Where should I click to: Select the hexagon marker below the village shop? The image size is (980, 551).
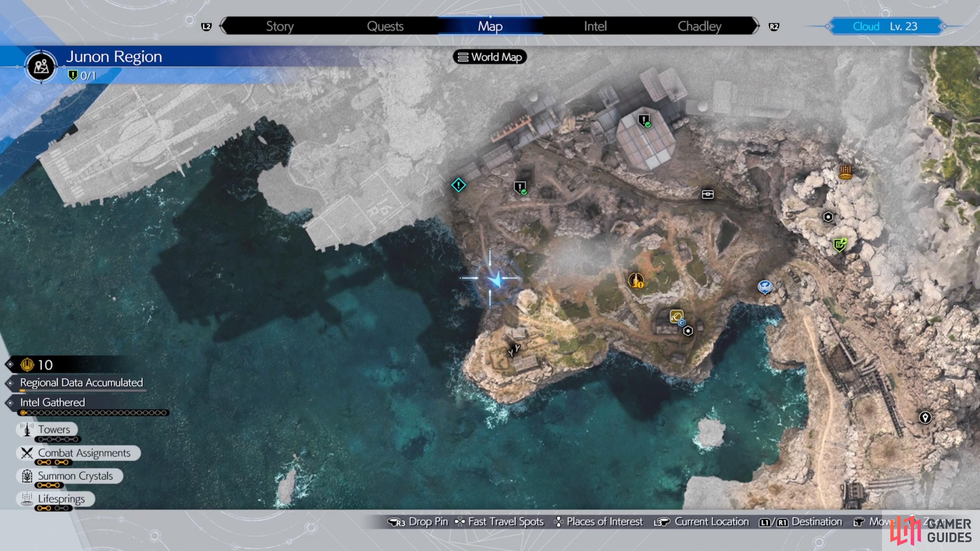click(688, 331)
